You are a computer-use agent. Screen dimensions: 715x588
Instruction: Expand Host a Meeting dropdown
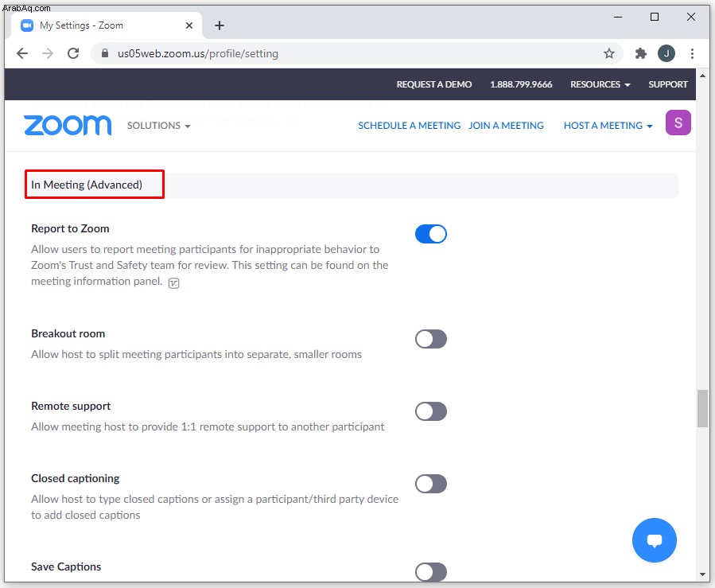[x=608, y=126]
